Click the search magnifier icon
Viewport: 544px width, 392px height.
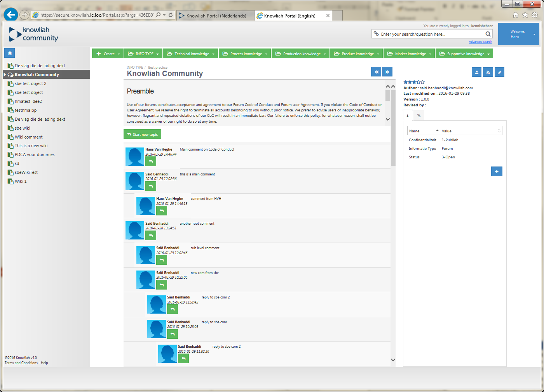488,34
